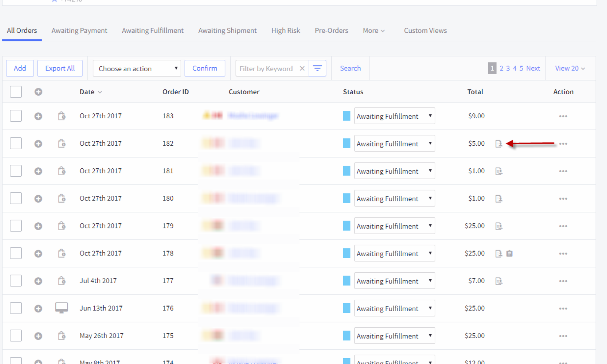Open status dropdown for order 175
The height and width of the screenshot is (364, 607).
coord(394,335)
